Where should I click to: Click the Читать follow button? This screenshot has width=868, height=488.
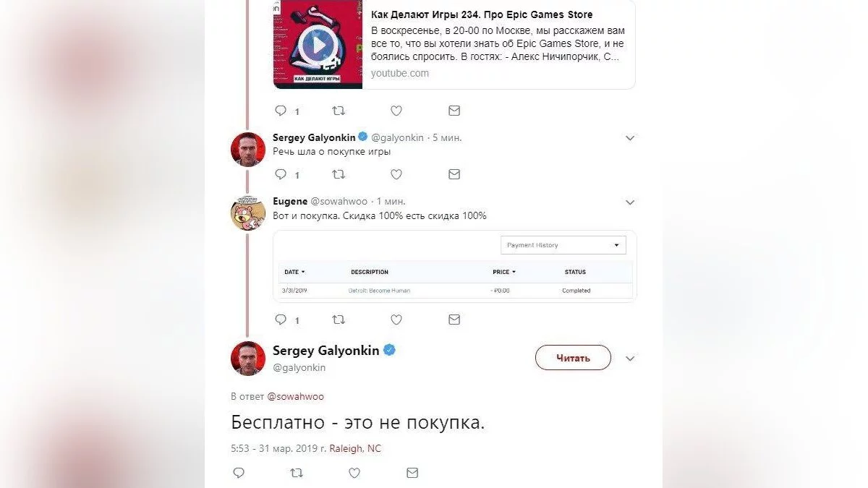(573, 358)
